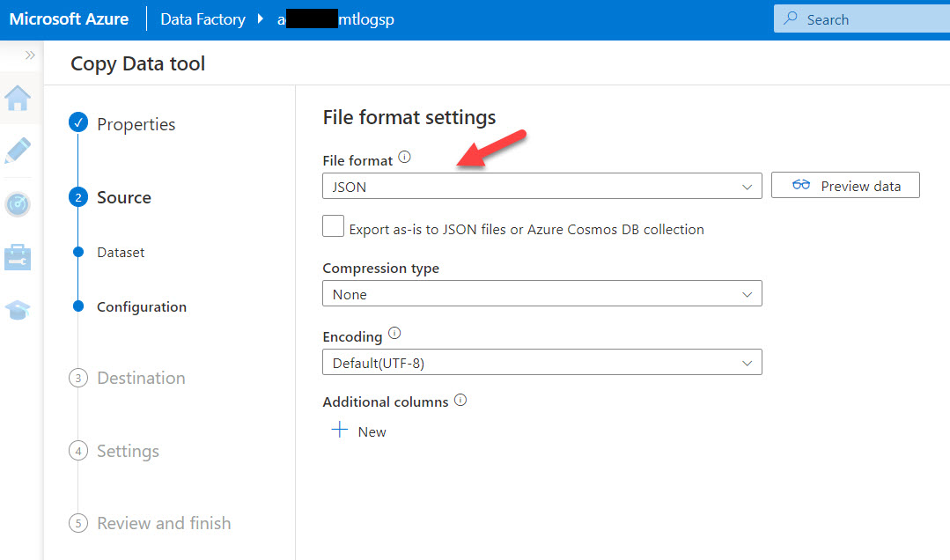Image resolution: width=950 pixels, height=560 pixels.
Task: Select the Author pencil icon in sidebar
Action: [18, 151]
